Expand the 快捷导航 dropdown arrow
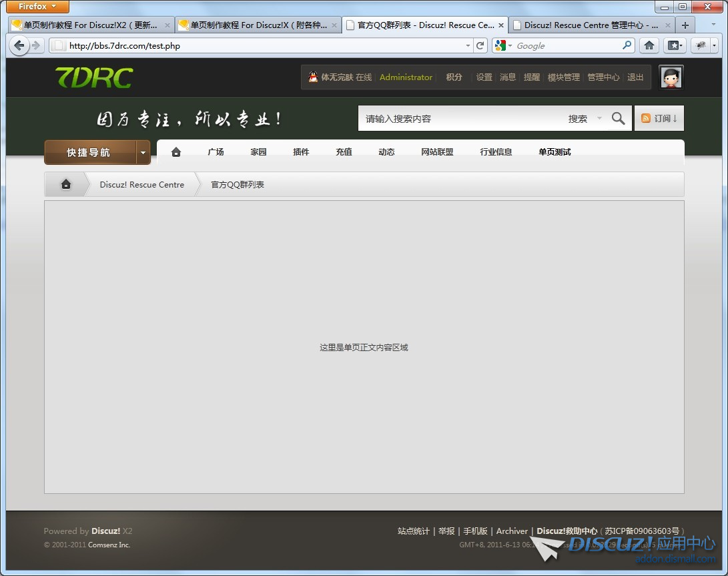Viewport: 728px width, 576px height. (x=143, y=153)
